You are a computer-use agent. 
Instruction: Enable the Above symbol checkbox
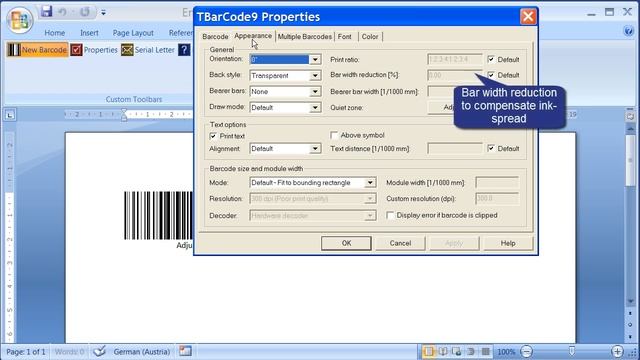[334, 135]
